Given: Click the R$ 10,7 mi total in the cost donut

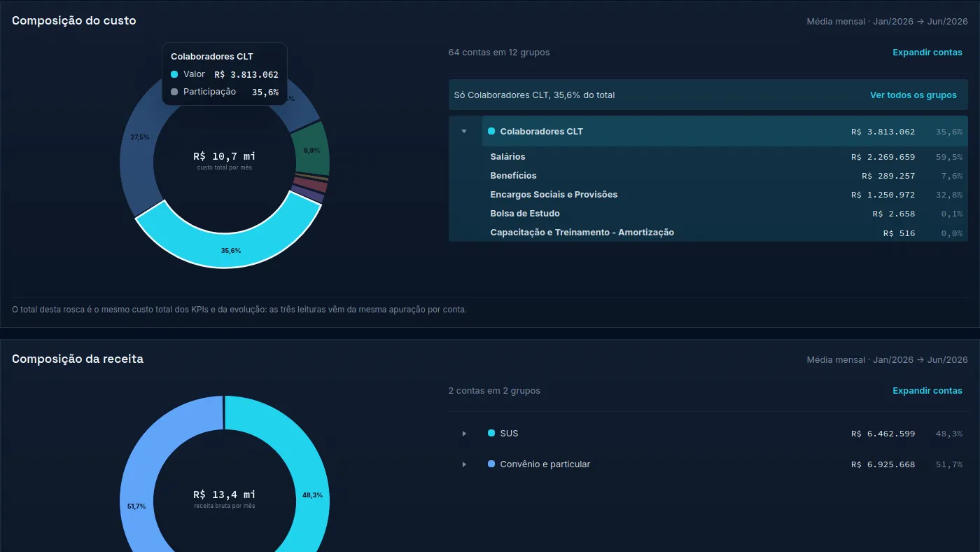Looking at the screenshot, I should point(225,156).
